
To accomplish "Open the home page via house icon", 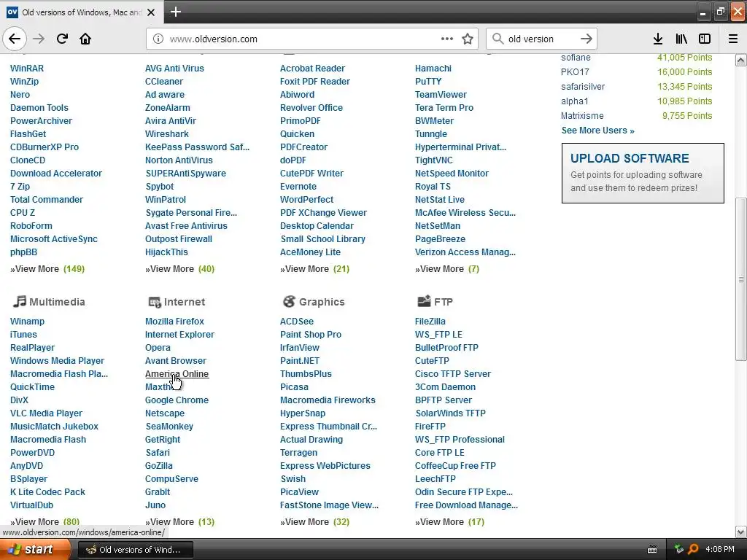I will tap(85, 39).
